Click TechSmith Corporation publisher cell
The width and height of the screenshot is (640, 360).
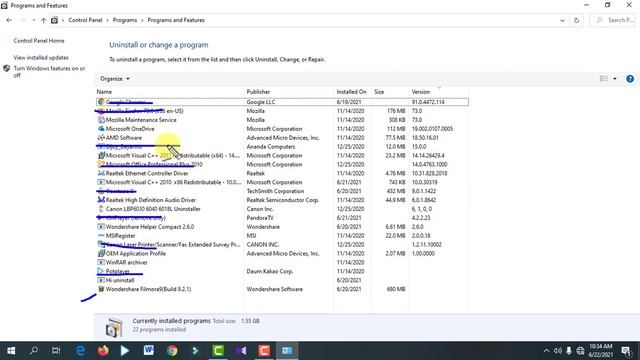pyautogui.click(x=275, y=191)
